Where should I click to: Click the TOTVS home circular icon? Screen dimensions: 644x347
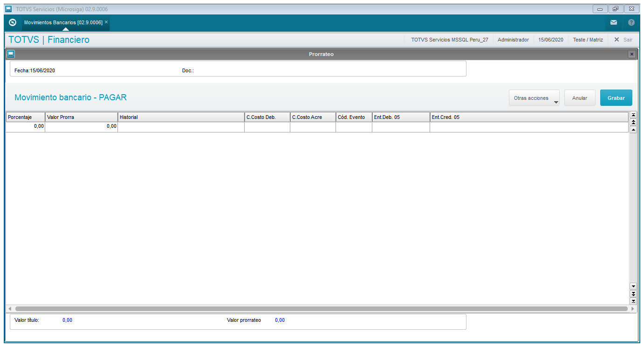point(13,22)
